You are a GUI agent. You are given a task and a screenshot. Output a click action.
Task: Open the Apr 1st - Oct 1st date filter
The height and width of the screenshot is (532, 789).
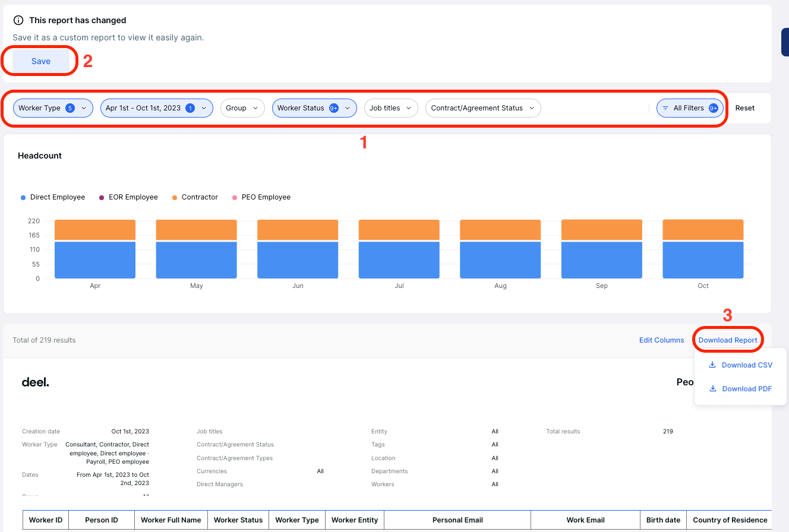click(x=156, y=107)
